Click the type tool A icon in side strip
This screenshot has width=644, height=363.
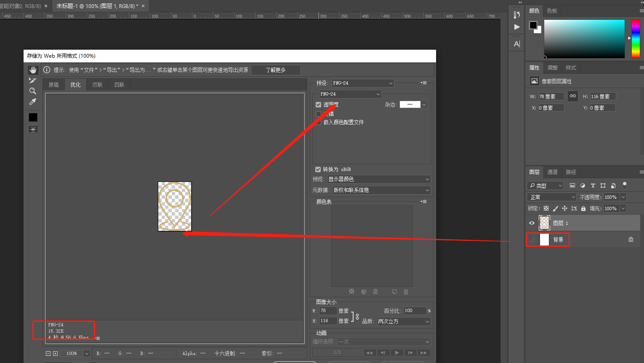pyautogui.click(x=517, y=44)
